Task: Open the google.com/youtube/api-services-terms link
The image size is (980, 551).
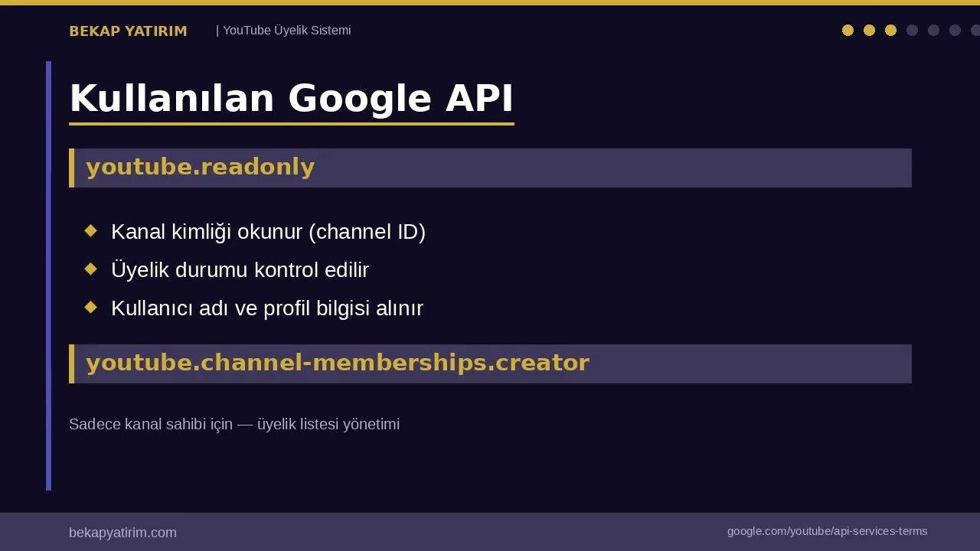Action: (x=827, y=531)
